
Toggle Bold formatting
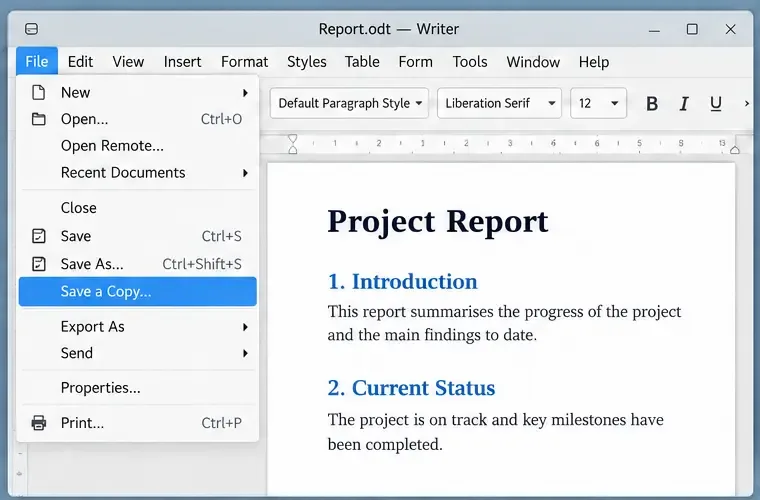point(652,103)
